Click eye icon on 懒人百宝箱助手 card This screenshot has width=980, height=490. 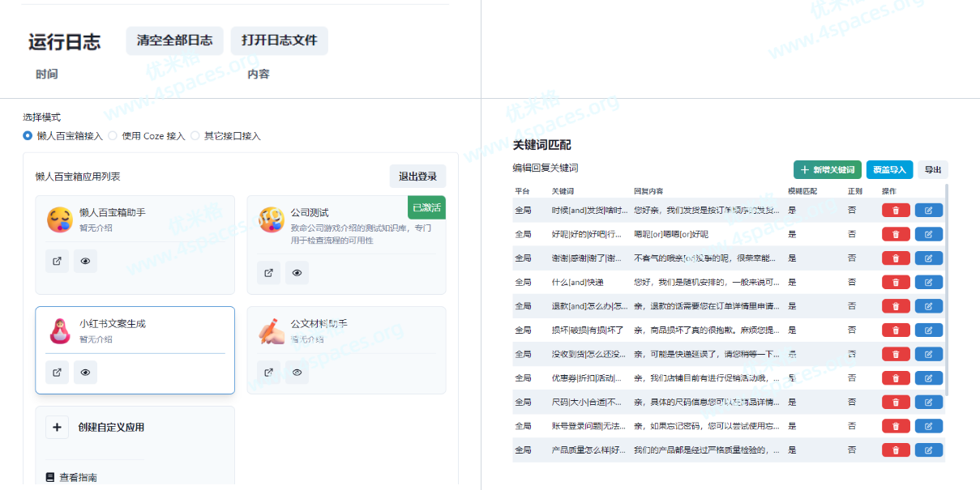(86, 261)
